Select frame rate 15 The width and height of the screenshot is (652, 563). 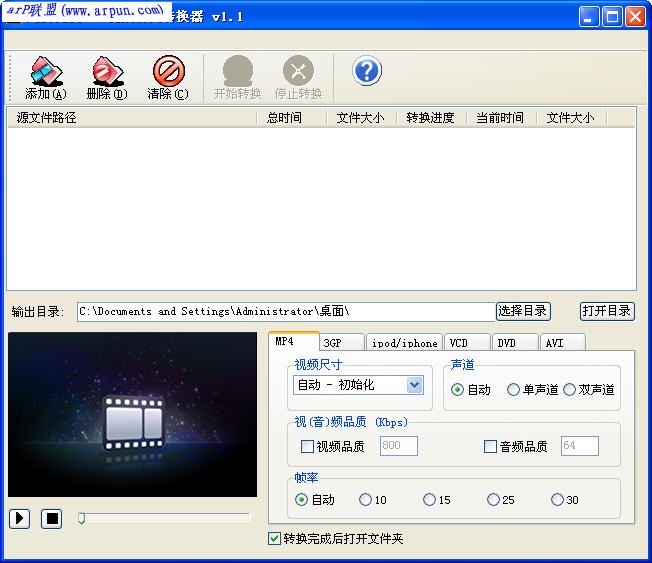coord(430,499)
